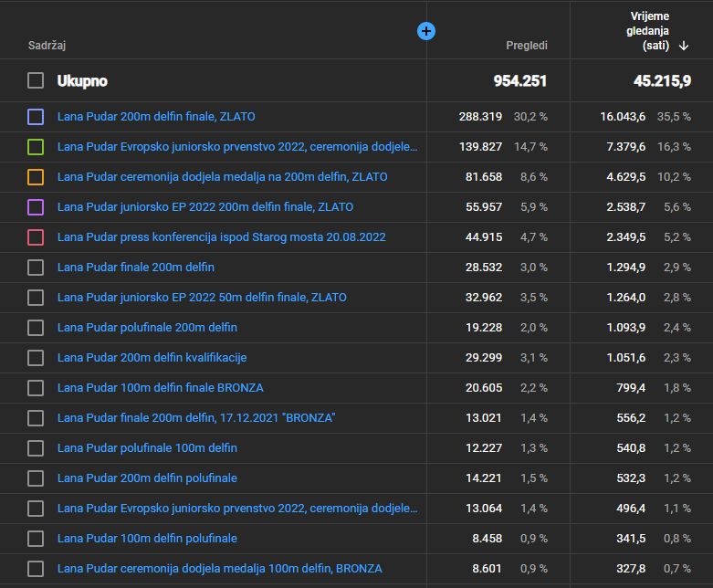Open Lana Pudar 100m delfin finale BRONZA
This screenshot has width=713, height=588.
[160, 388]
